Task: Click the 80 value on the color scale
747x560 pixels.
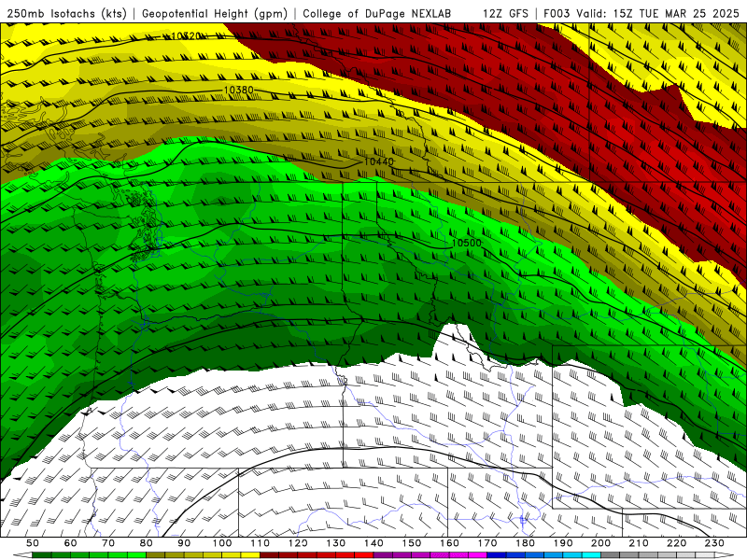Action: coord(147,543)
